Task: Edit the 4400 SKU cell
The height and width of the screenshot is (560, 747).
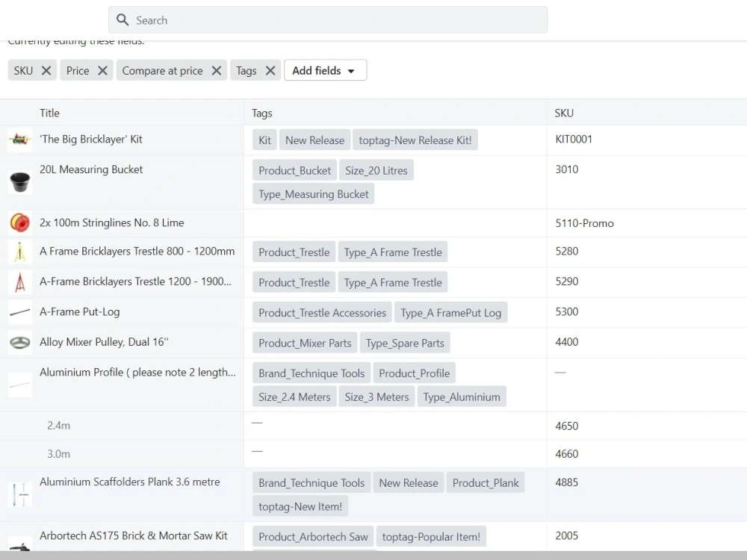Action: (647, 343)
